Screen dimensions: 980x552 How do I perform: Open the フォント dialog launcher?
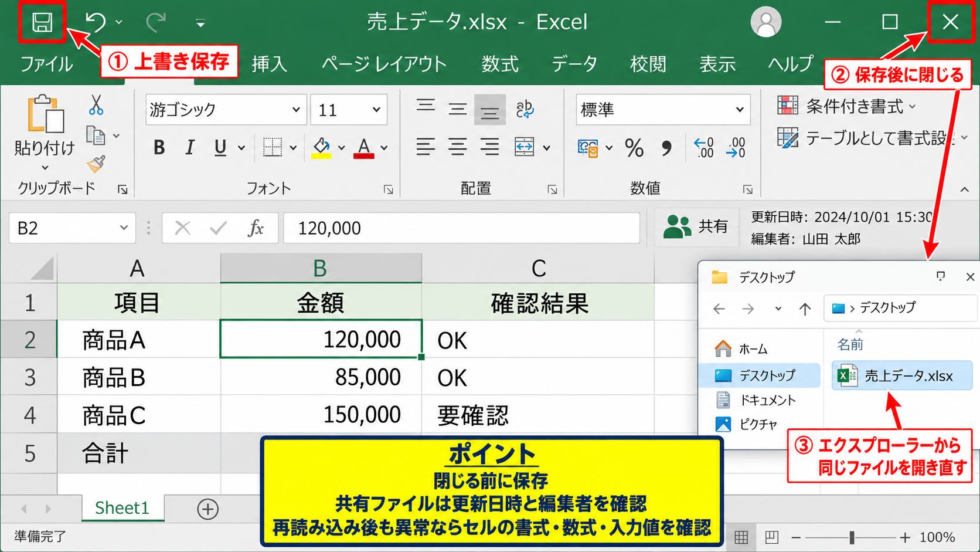tap(388, 189)
